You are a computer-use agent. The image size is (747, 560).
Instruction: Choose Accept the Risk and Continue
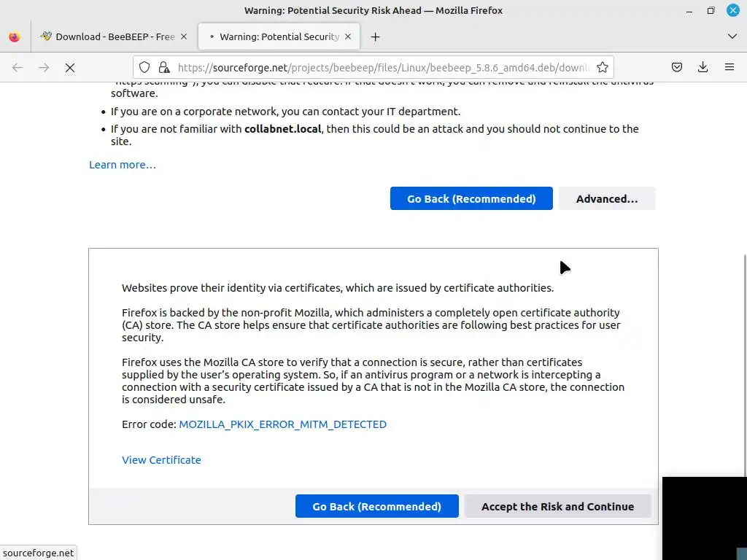[557, 506]
